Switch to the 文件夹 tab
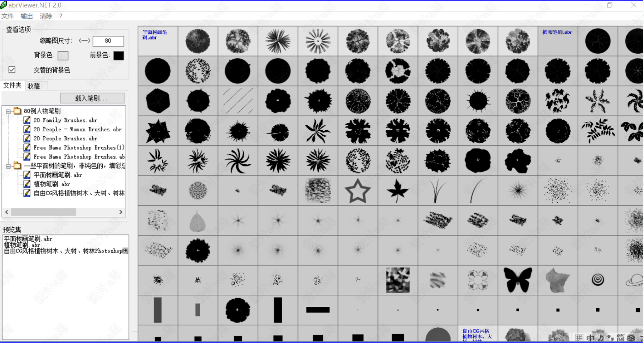The width and height of the screenshot is (644, 343). [13, 85]
